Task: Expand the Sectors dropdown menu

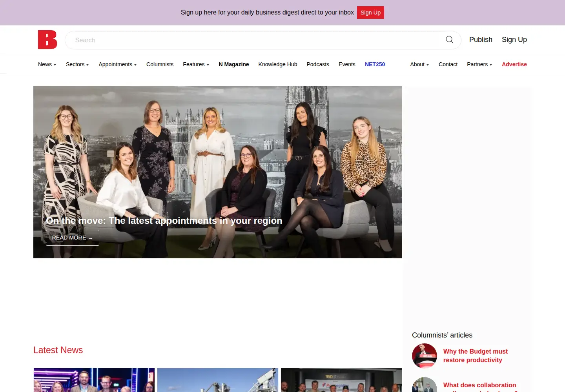Action: [77, 64]
